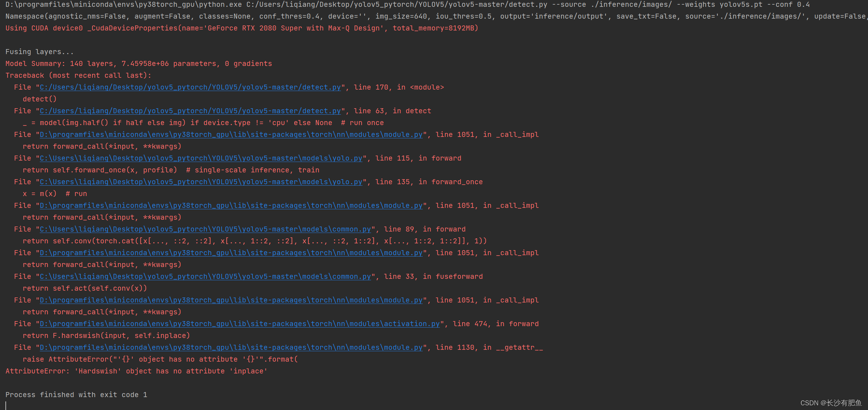Click the Model Summary parameters line
Viewport: 868px width, 410px height.
tap(138, 63)
